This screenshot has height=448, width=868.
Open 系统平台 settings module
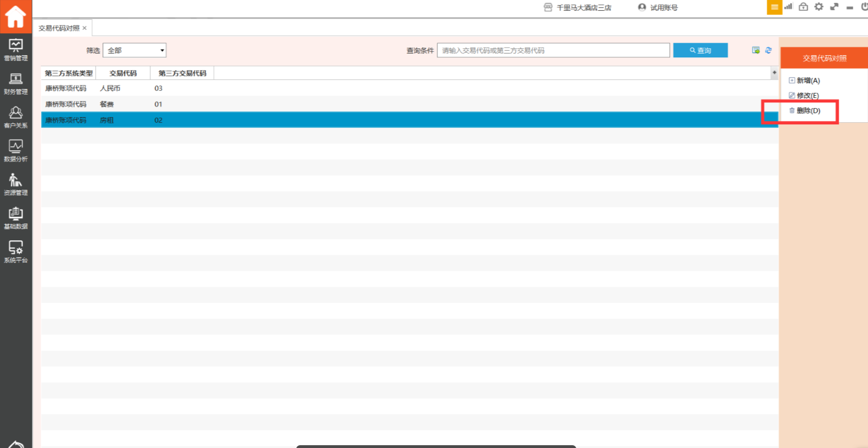[16, 252]
